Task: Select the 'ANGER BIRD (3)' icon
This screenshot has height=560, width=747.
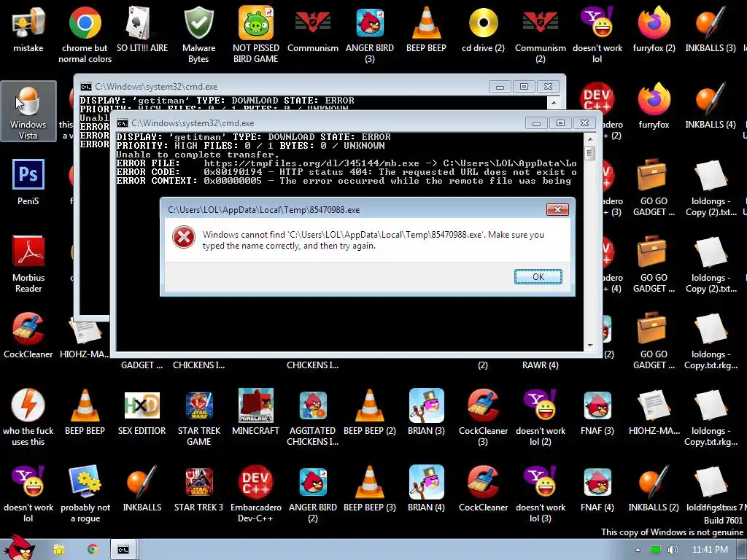Action: (x=370, y=34)
